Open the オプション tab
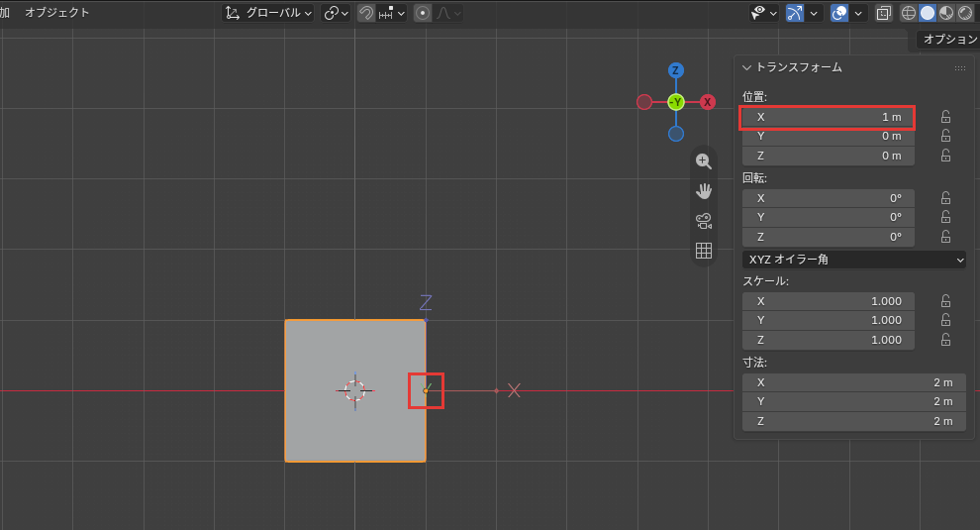The image size is (980, 530). coord(949,40)
